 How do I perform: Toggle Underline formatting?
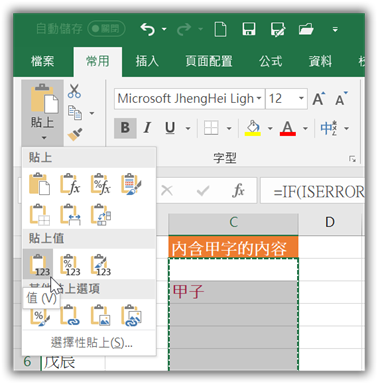(170, 128)
